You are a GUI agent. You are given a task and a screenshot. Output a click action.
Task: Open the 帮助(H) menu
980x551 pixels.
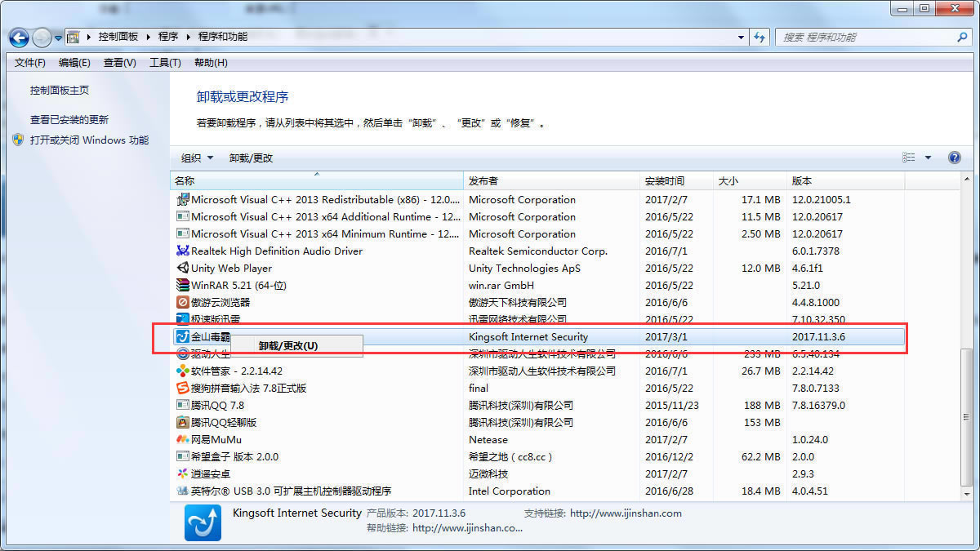pos(211,63)
